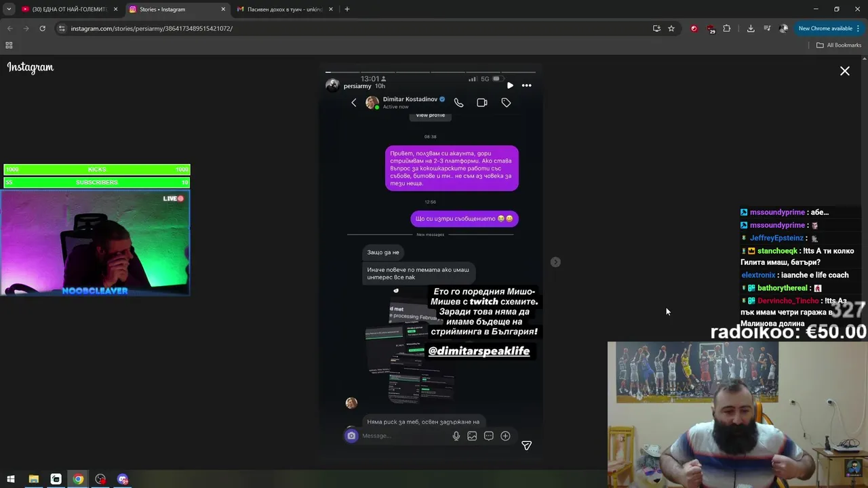Go to the next story with arrow

pyautogui.click(x=555, y=262)
